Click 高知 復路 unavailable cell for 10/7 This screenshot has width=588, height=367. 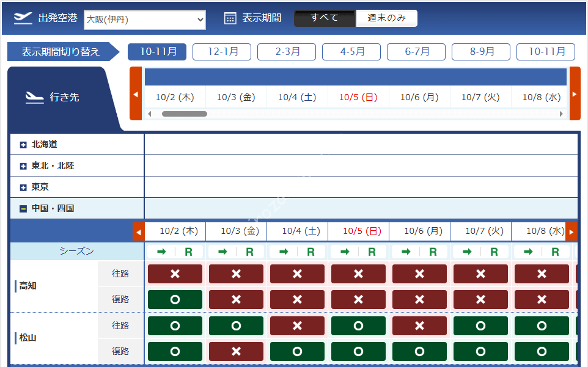pyautogui.click(x=481, y=300)
